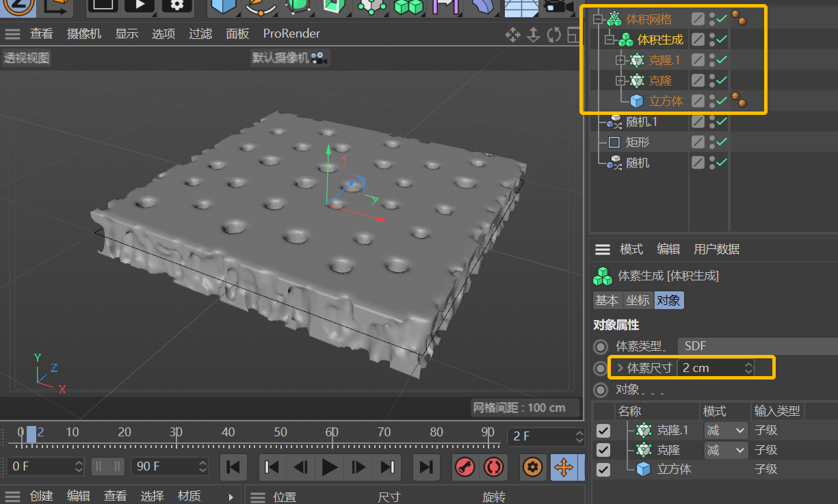Uncheck the 克隆.1 checkbox in object list
The width and height of the screenshot is (838, 504).
[603, 431]
